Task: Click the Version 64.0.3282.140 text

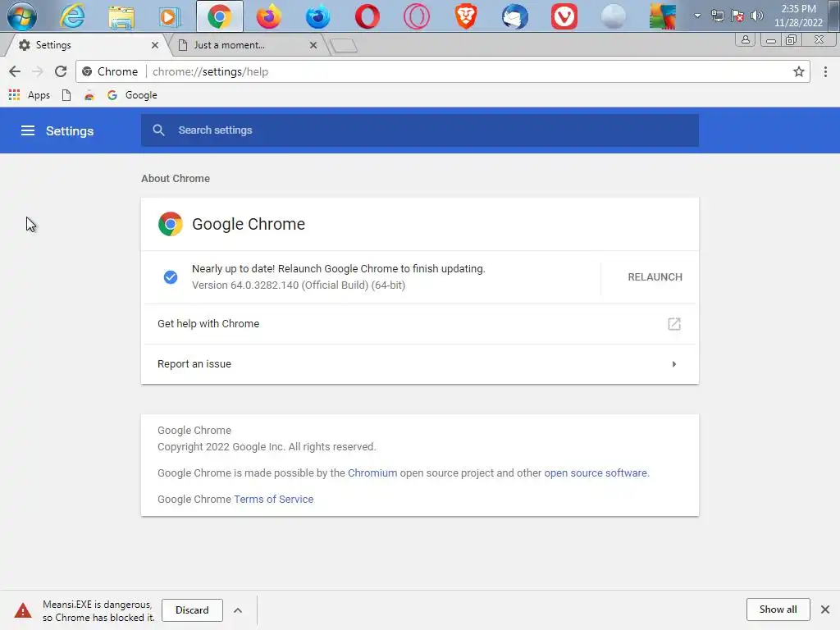Action: (299, 285)
